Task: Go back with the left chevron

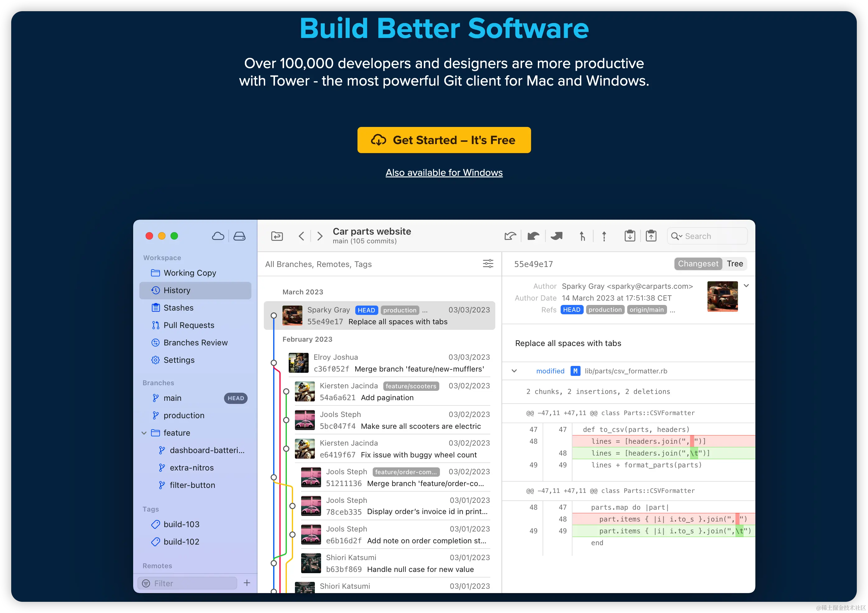Action: pyautogui.click(x=301, y=236)
